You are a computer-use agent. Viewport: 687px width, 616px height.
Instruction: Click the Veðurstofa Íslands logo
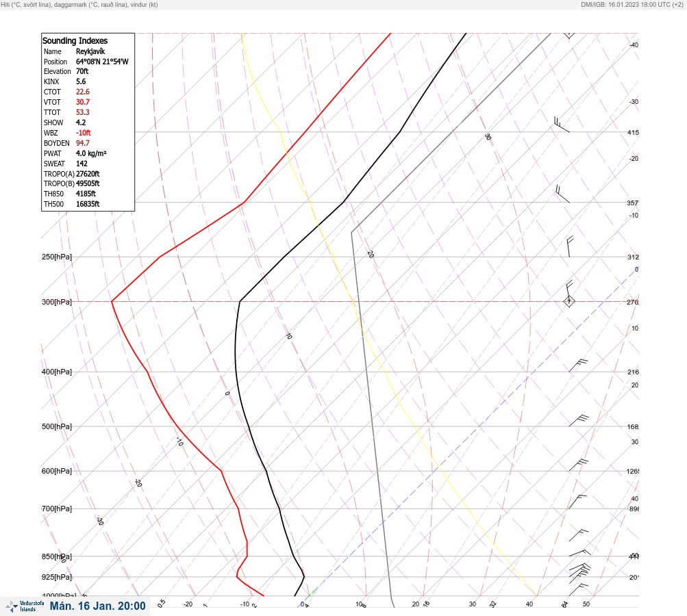(x=25, y=606)
